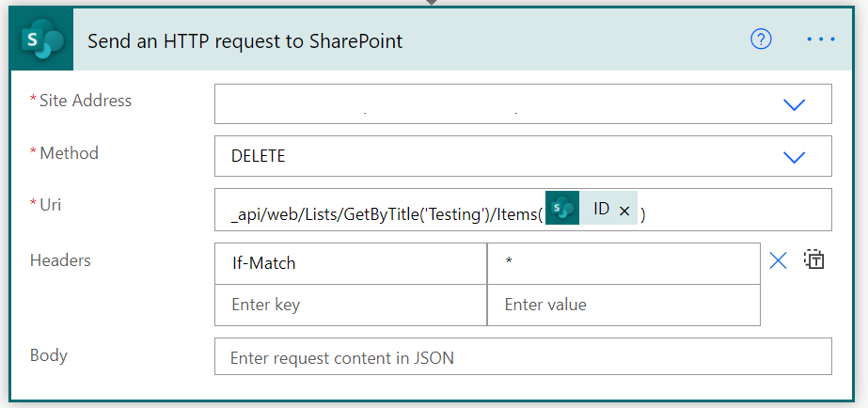Screen dimensions: 868x408
Task: Open help for this SharePoint action
Action: click(761, 39)
